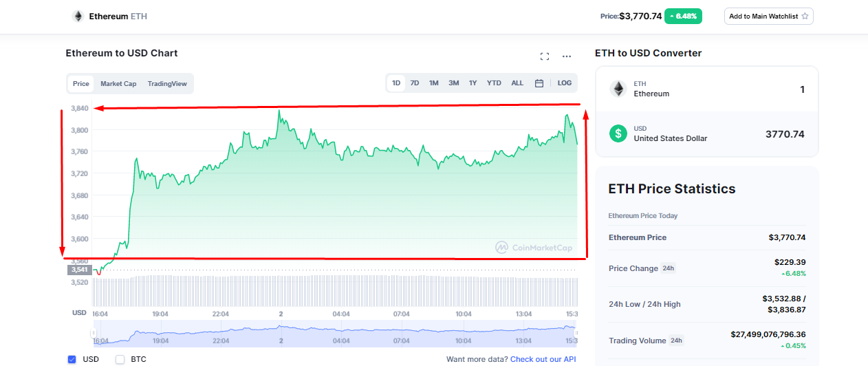Click the green USD dollar icon
Screen dimensions: 868x366
[618, 133]
